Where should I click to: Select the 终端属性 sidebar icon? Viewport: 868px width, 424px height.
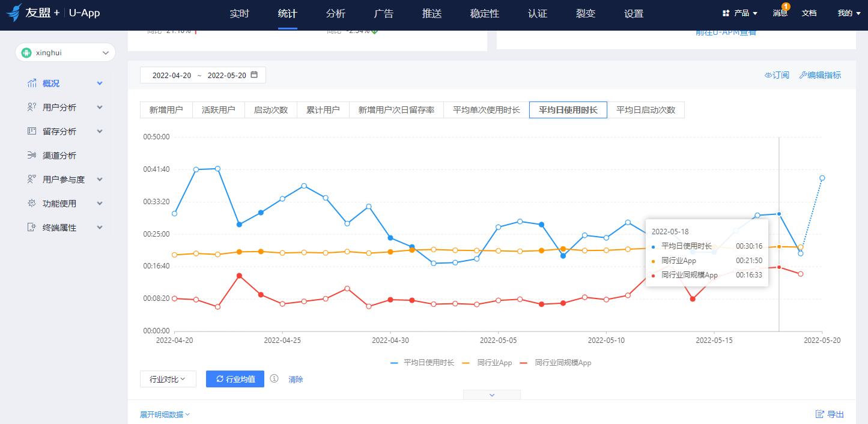[x=32, y=227]
